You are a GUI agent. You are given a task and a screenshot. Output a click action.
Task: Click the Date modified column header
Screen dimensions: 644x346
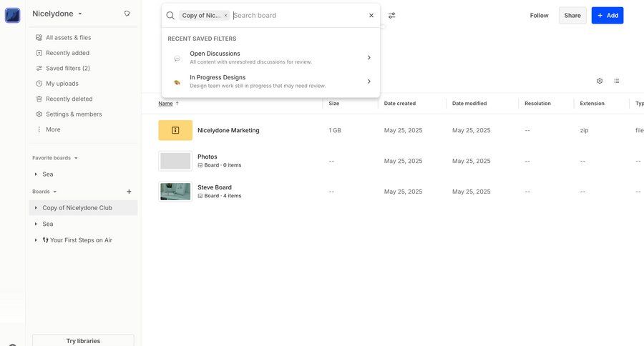click(469, 104)
